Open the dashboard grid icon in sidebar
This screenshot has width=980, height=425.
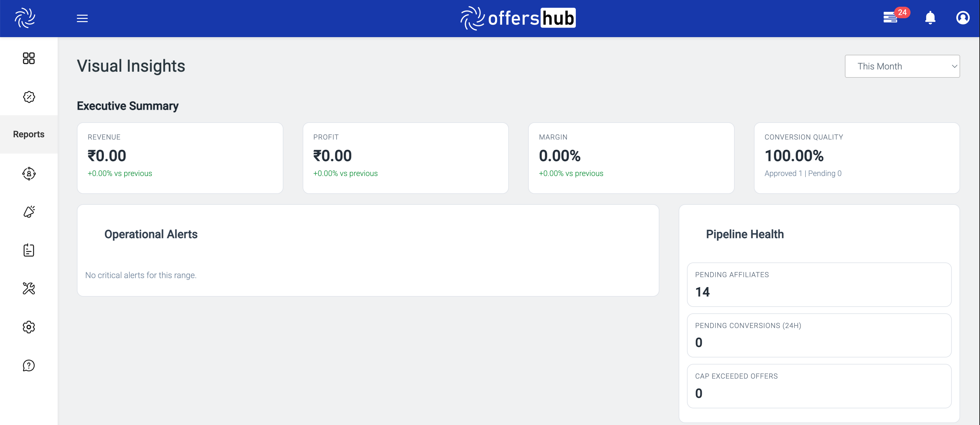[x=29, y=58]
